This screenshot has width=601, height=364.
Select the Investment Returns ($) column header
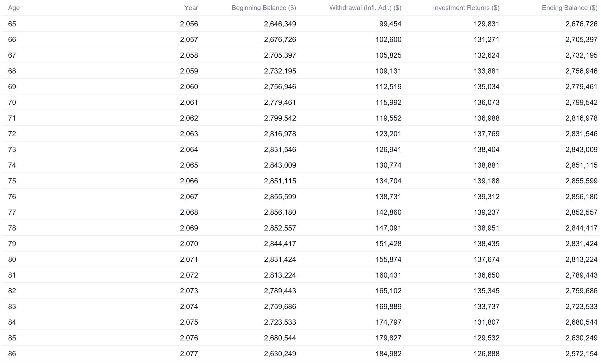[466, 8]
